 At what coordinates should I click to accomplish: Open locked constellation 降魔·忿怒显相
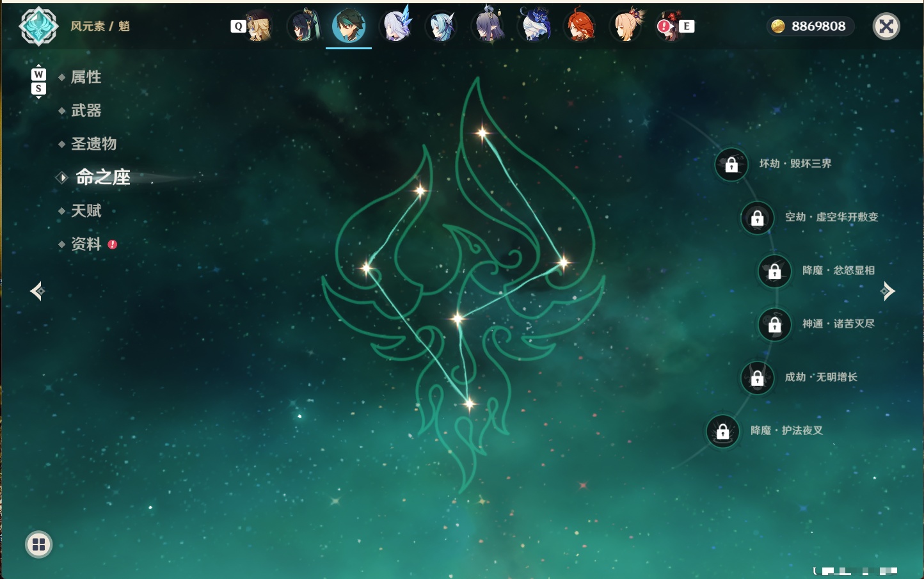pos(774,271)
